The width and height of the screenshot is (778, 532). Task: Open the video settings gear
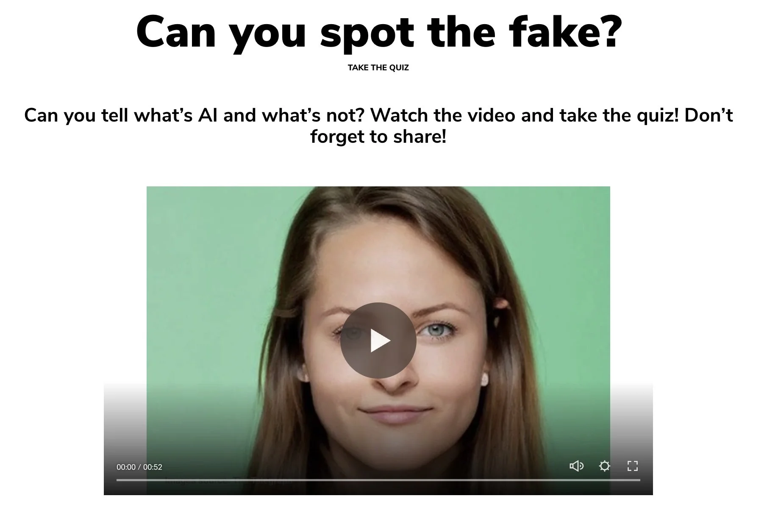[x=605, y=466]
